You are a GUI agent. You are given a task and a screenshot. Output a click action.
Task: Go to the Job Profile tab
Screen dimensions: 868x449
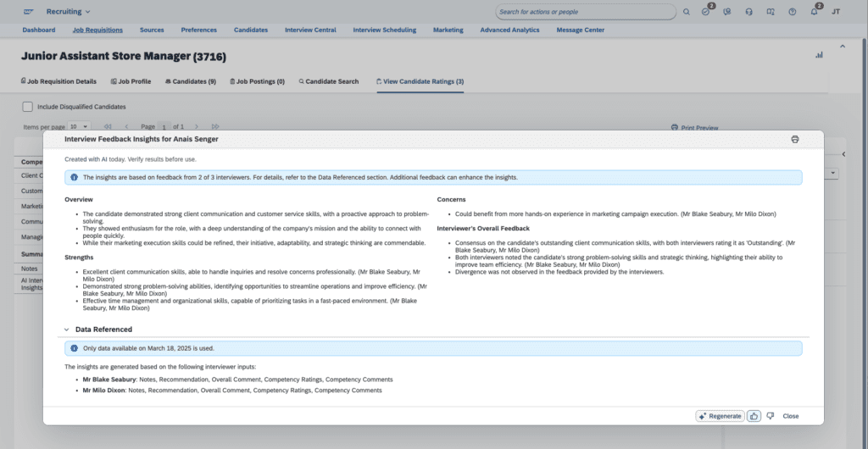click(131, 81)
